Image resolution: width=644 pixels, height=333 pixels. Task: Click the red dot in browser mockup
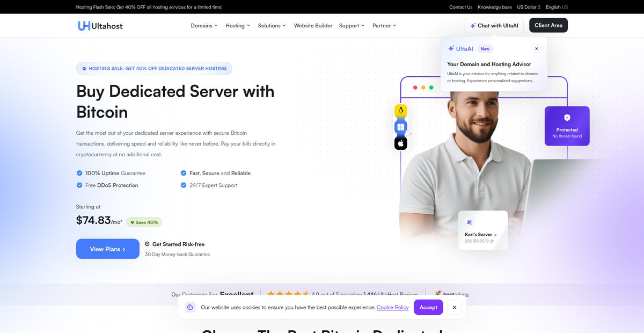415,88
